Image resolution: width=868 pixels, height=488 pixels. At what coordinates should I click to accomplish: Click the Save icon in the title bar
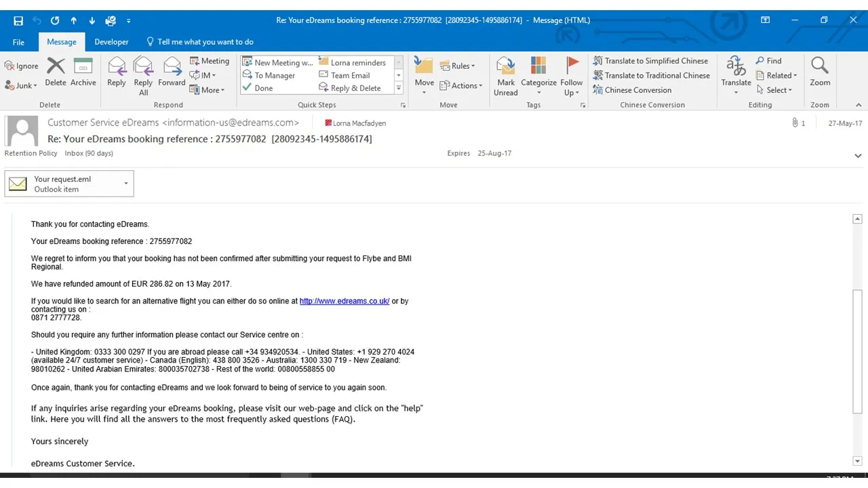(18, 20)
